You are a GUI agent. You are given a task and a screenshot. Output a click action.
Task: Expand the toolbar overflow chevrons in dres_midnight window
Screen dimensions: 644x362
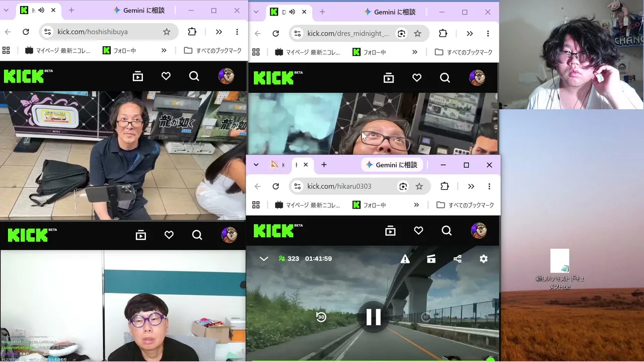(469, 34)
